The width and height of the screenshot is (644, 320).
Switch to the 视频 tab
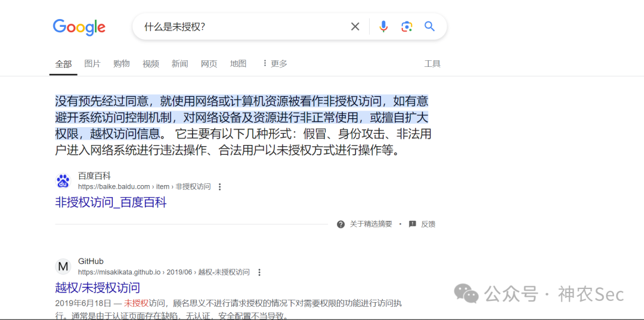tap(151, 64)
